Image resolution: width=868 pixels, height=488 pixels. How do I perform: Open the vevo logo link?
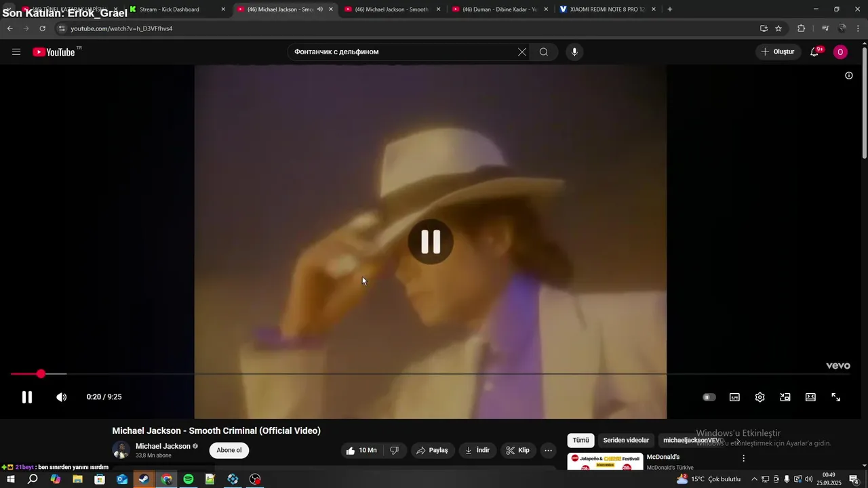(837, 366)
